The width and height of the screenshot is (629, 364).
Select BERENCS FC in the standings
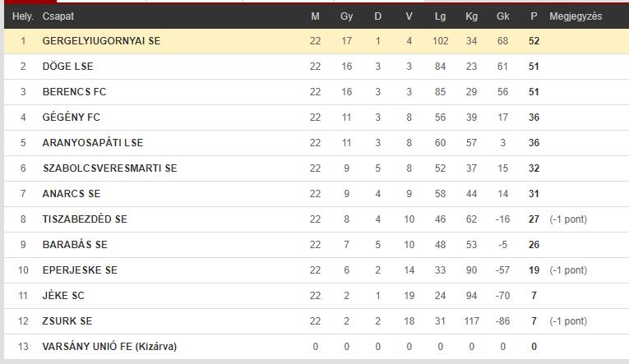(74, 92)
